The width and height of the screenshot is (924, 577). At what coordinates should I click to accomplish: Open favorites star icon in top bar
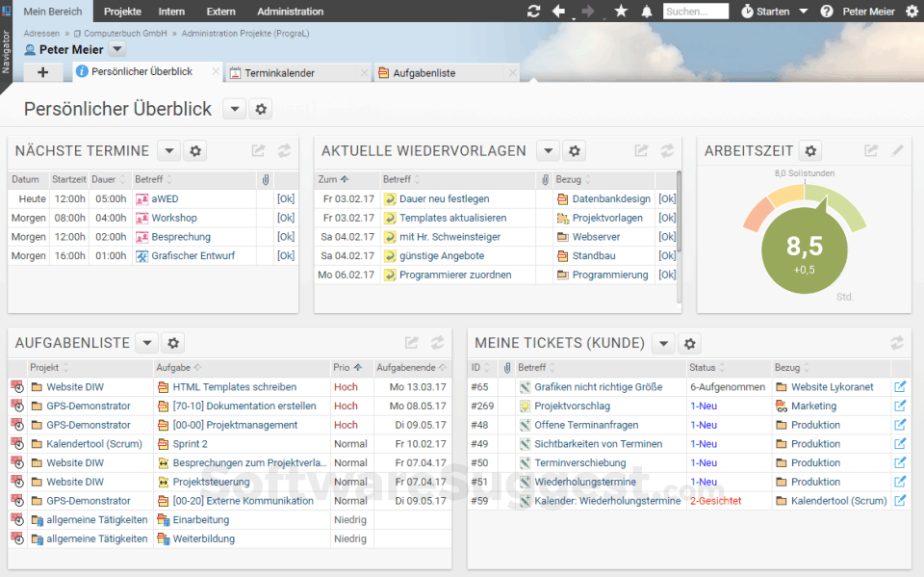click(621, 12)
